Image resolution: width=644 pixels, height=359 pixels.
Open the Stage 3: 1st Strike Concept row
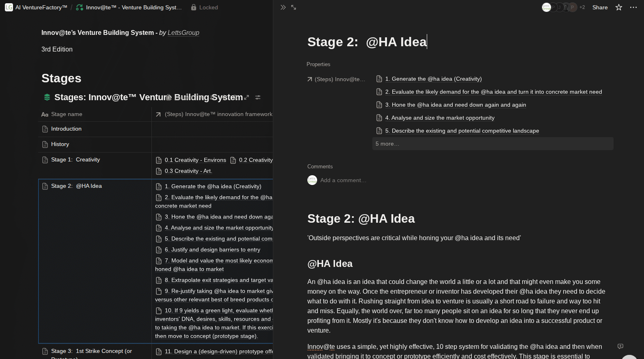click(x=91, y=351)
